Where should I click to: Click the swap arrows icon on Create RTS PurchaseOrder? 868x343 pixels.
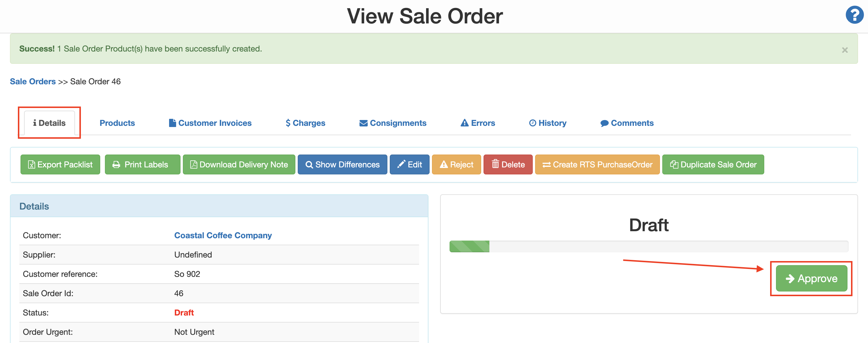(x=547, y=164)
